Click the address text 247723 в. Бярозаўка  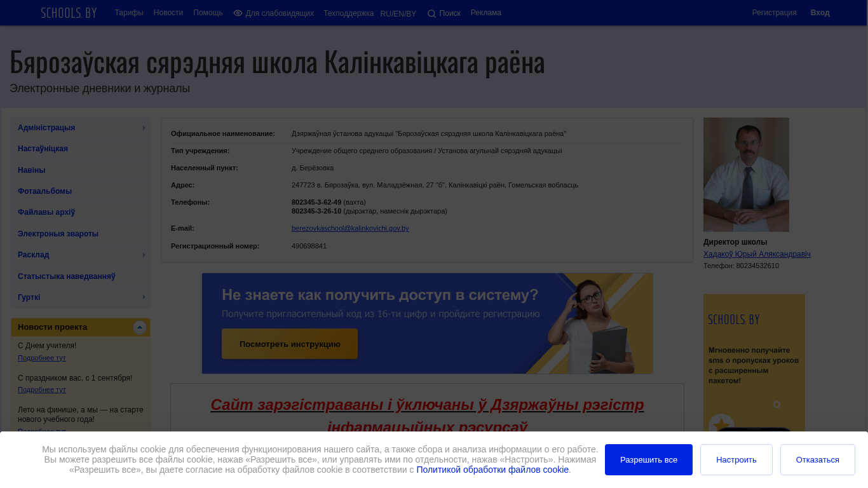[435, 185]
